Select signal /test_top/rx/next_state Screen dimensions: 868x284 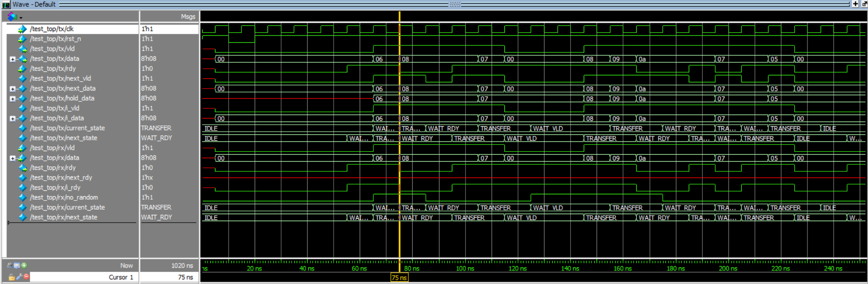[x=63, y=217]
